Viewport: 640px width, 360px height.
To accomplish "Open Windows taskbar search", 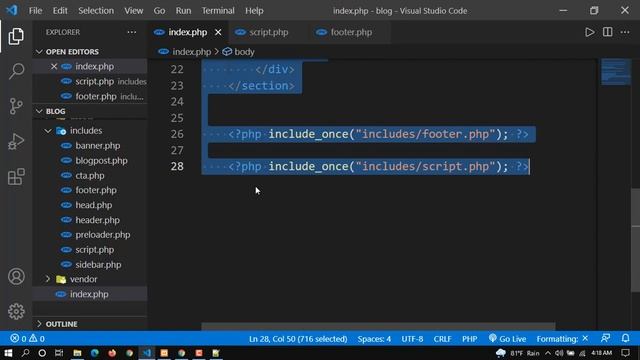I will (25, 353).
